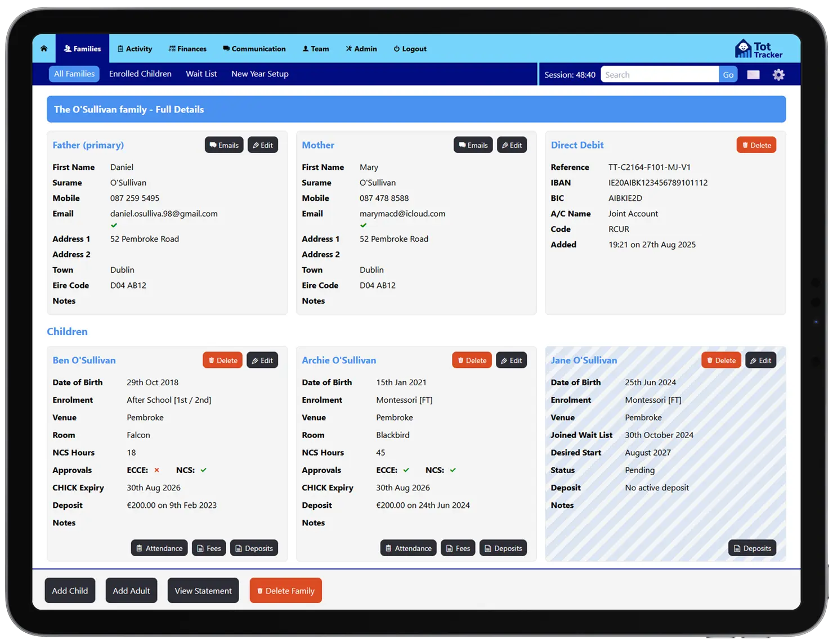
Task: View Ben O'Sullivan's Attendance
Action: tap(159, 548)
